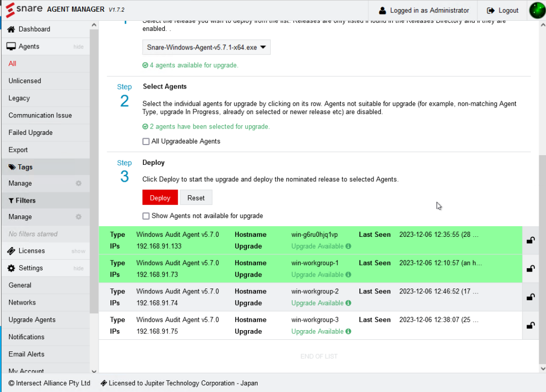The width and height of the screenshot is (546, 392).
Task: Select the win-workgroup-2 agent row
Action: [x=311, y=297]
